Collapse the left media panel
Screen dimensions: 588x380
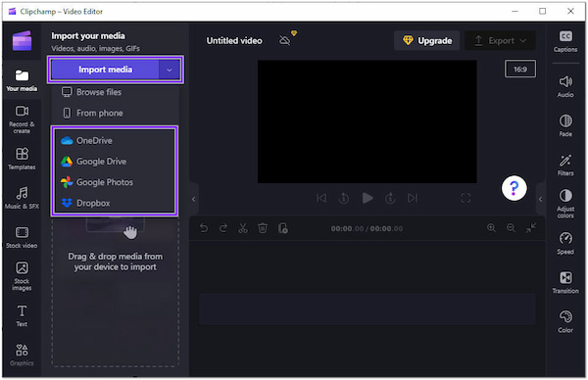(193, 199)
